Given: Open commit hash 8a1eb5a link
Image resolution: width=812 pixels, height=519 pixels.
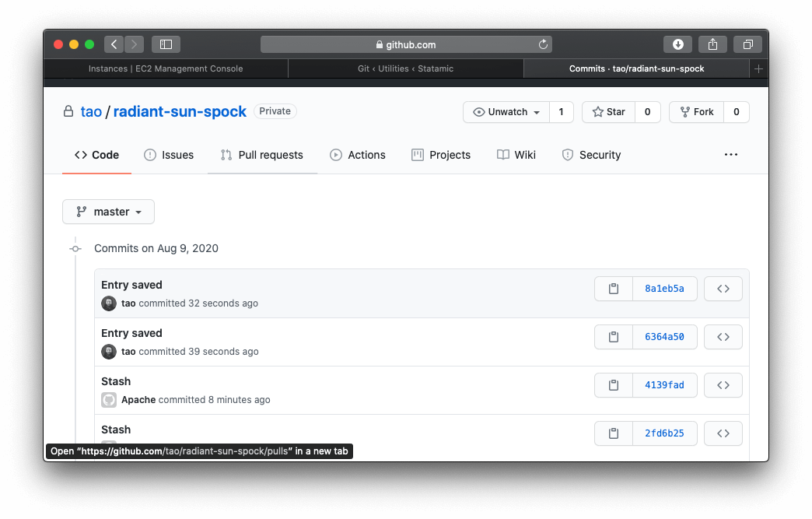Looking at the screenshot, I should pos(664,289).
